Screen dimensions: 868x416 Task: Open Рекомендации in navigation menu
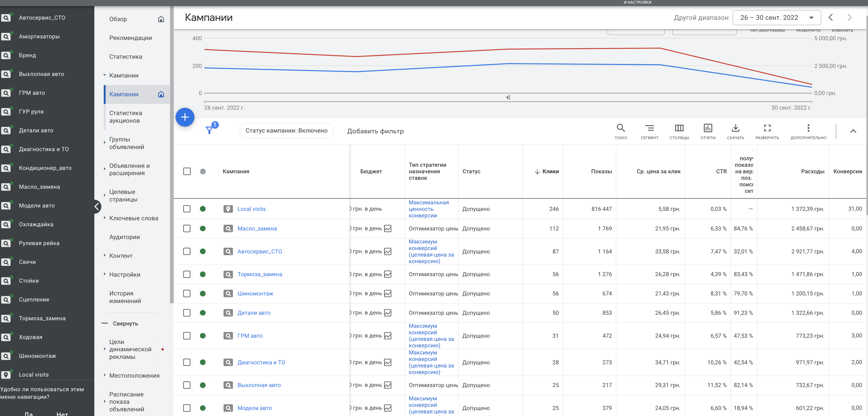130,38
